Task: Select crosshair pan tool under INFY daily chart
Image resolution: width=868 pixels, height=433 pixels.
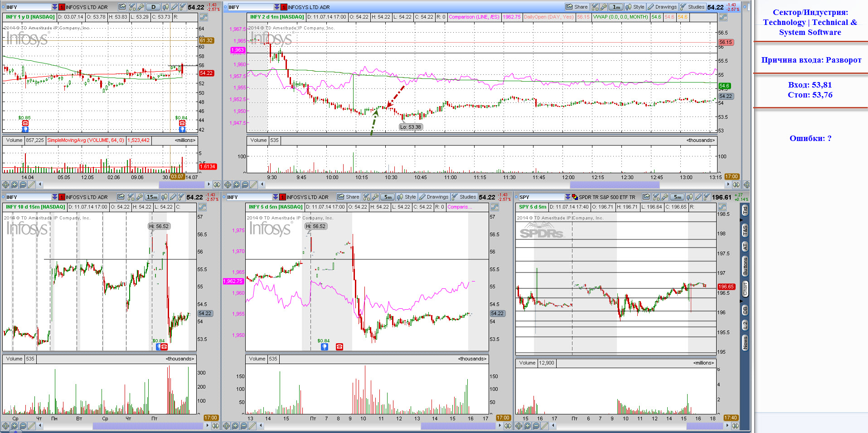Action: pos(5,185)
